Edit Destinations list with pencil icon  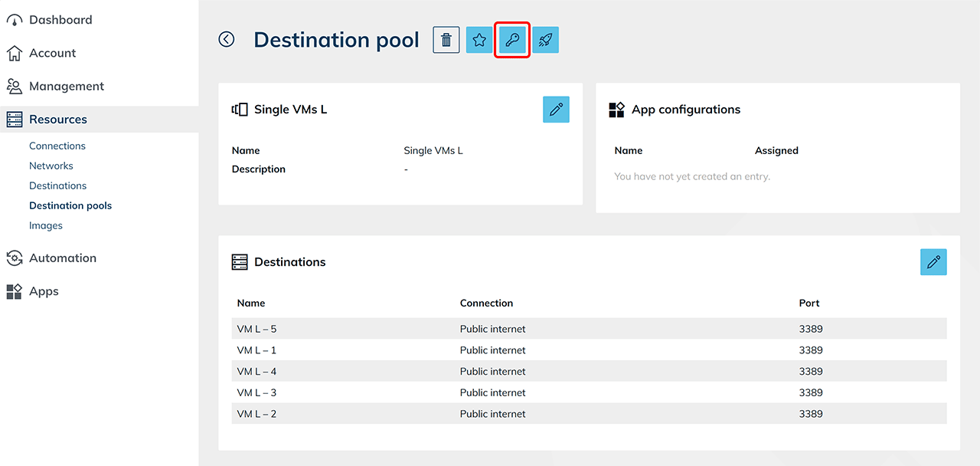click(x=933, y=262)
